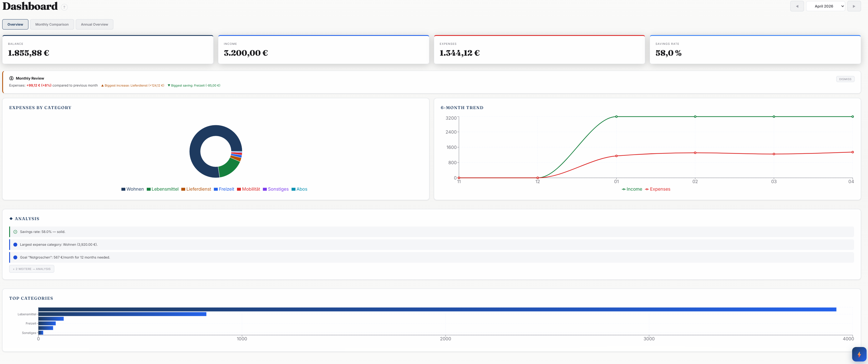
Task: Click the Biggest saving Freizeit note
Action: [x=194, y=85]
